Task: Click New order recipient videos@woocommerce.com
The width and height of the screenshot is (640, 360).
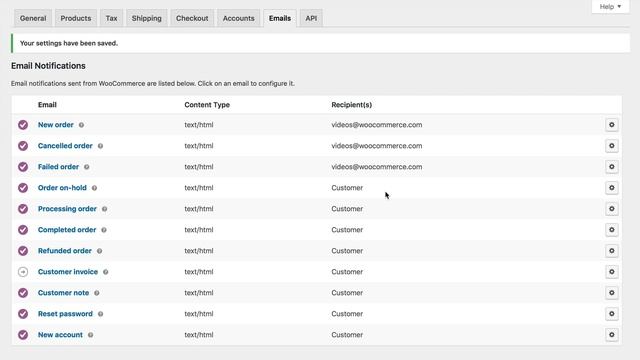Action: coord(377,125)
